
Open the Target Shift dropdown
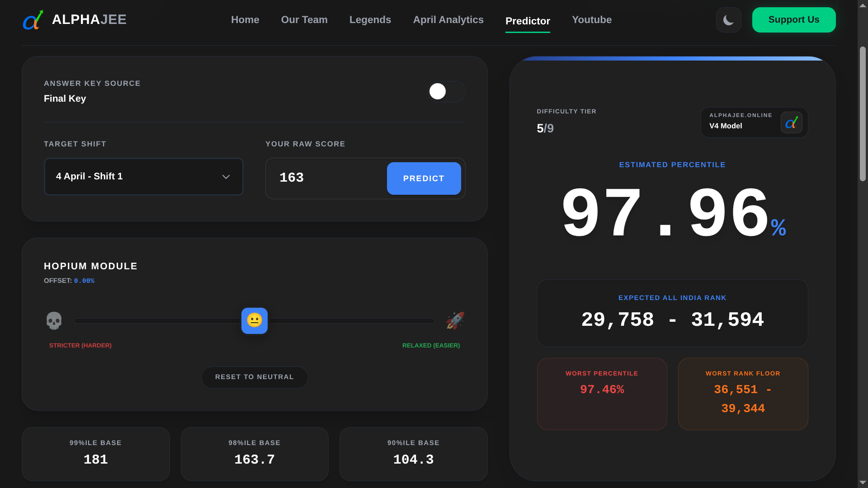[143, 177]
